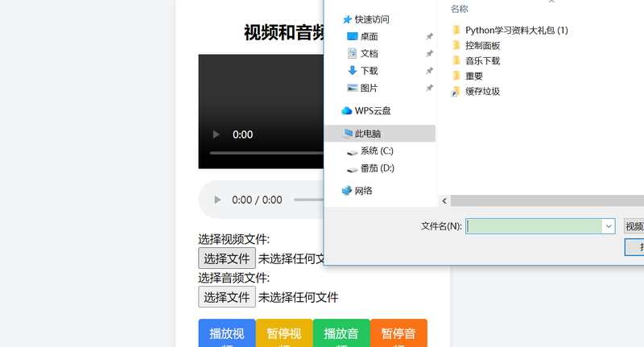The width and height of the screenshot is (644, 347).
Task: Click the Quick Access star icon
Action: 347,19
